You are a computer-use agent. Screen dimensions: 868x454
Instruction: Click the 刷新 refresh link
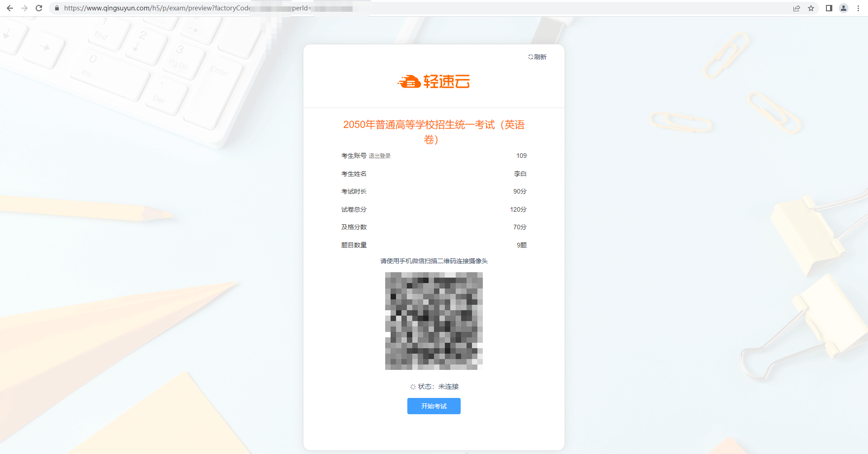tap(538, 57)
